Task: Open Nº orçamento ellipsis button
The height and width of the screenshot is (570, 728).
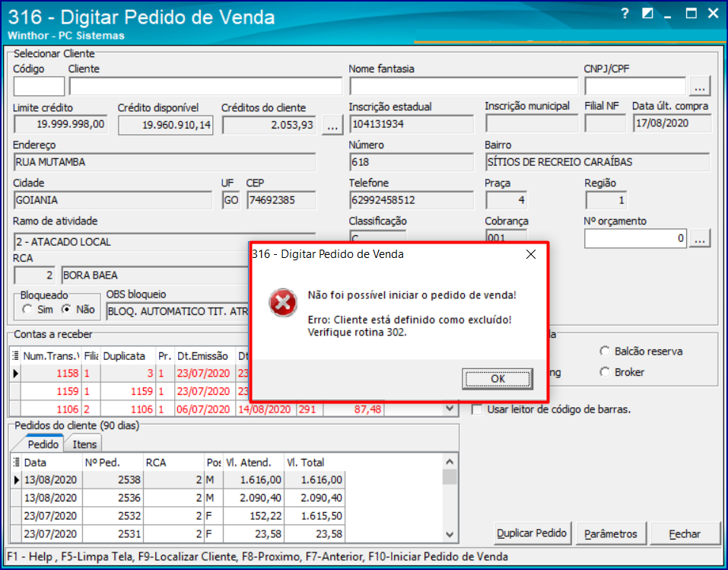Action: pyautogui.click(x=700, y=239)
